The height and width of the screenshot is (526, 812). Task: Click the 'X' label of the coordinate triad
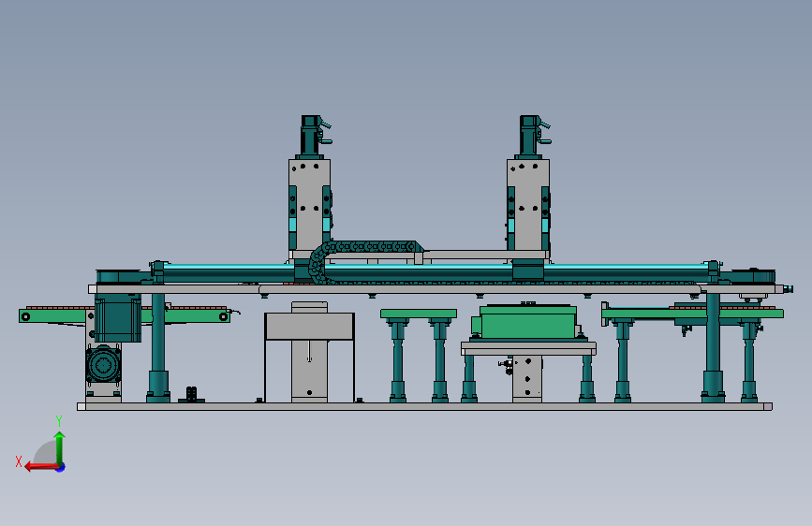pyautogui.click(x=19, y=461)
